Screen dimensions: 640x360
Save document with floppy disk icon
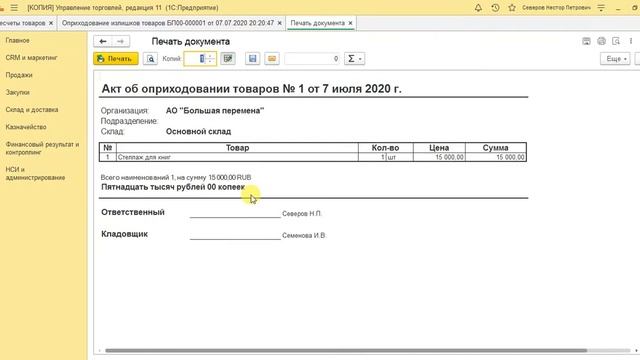[x=253, y=59]
